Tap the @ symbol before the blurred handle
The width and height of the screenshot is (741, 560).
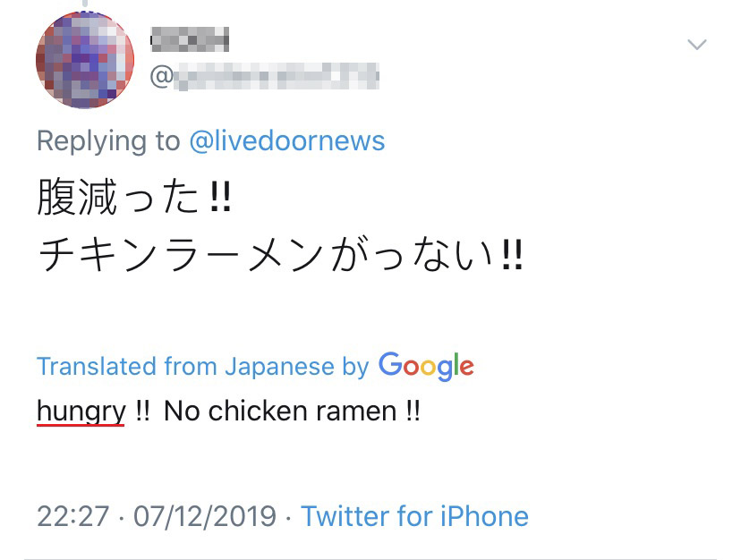[x=161, y=76]
